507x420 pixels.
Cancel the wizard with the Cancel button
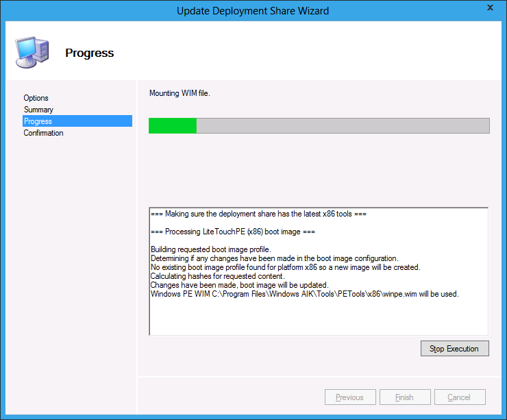459,397
